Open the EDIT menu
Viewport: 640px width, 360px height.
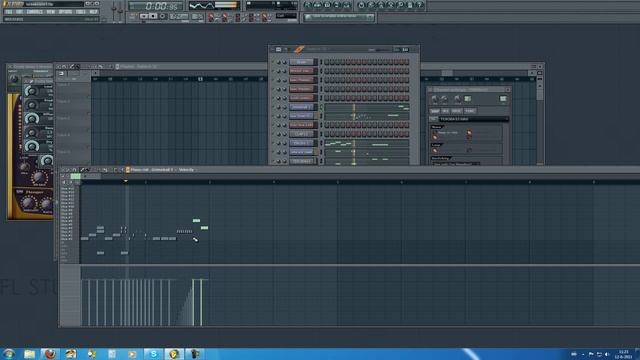(x=19, y=12)
